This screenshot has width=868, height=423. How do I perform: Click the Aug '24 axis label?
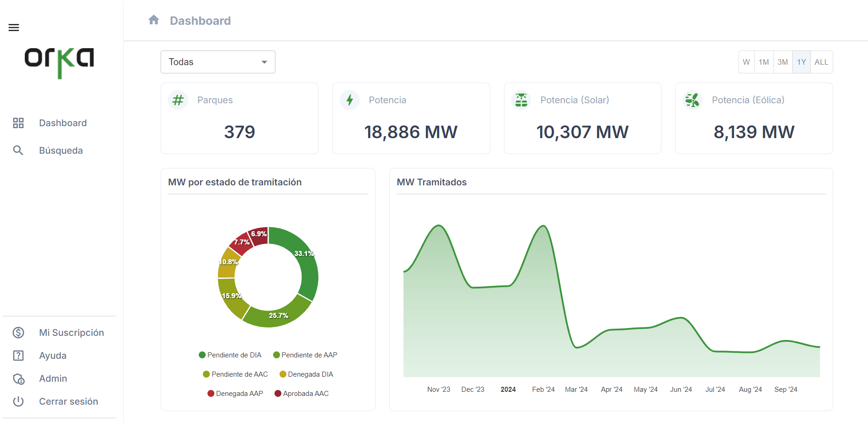click(x=750, y=390)
